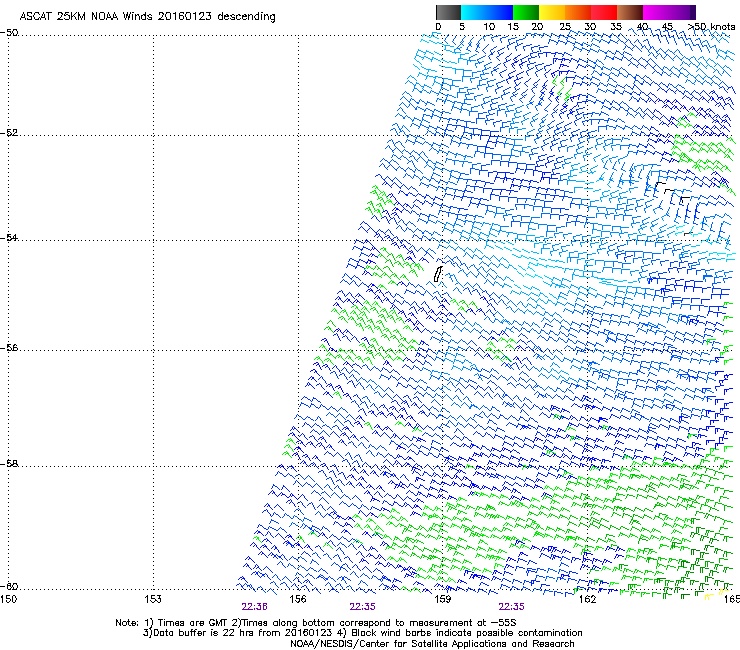
Task: Click latitude label -52
Action: click(x=10, y=133)
